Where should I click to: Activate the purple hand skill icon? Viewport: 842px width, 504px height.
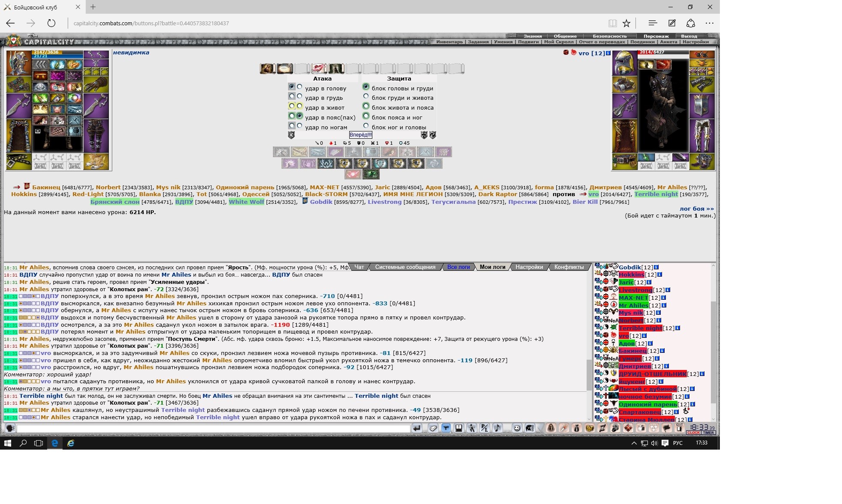pos(308,163)
